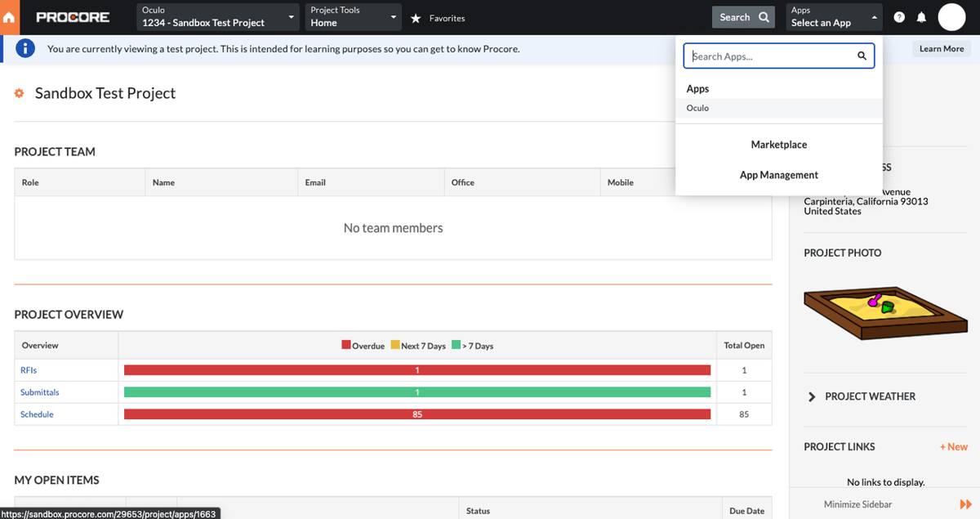This screenshot has height=519, width=980.
Task: Open the RFIs overview link
Action: (28, 369)
